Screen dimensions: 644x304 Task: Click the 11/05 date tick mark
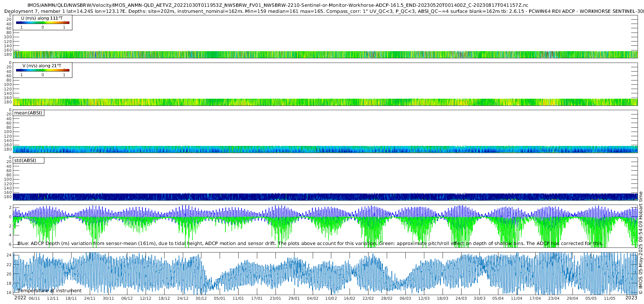pos(610,298)
